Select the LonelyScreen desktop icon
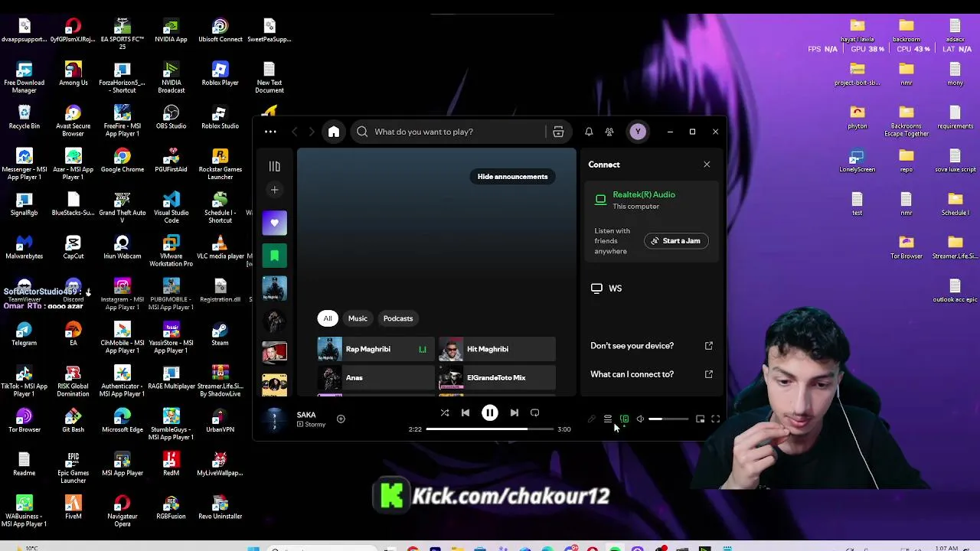This screenshot has width=980, height=551. tap(857, 161)
